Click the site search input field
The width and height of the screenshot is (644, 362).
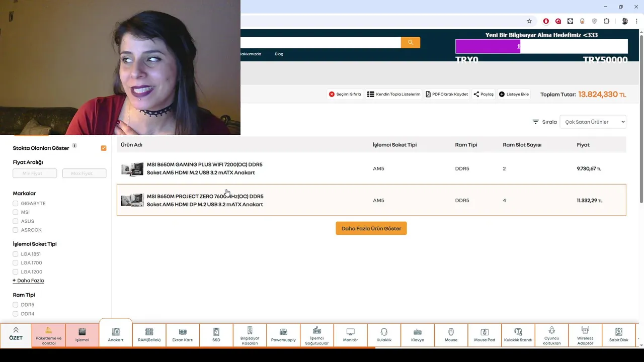tap(320, 43)
